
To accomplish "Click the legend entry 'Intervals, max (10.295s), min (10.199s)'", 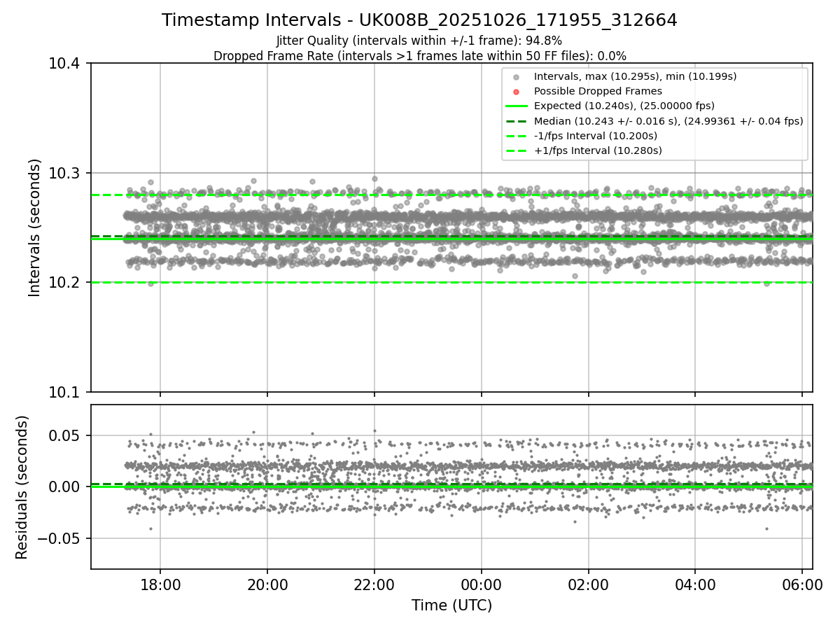I will [x=635, y=76].
